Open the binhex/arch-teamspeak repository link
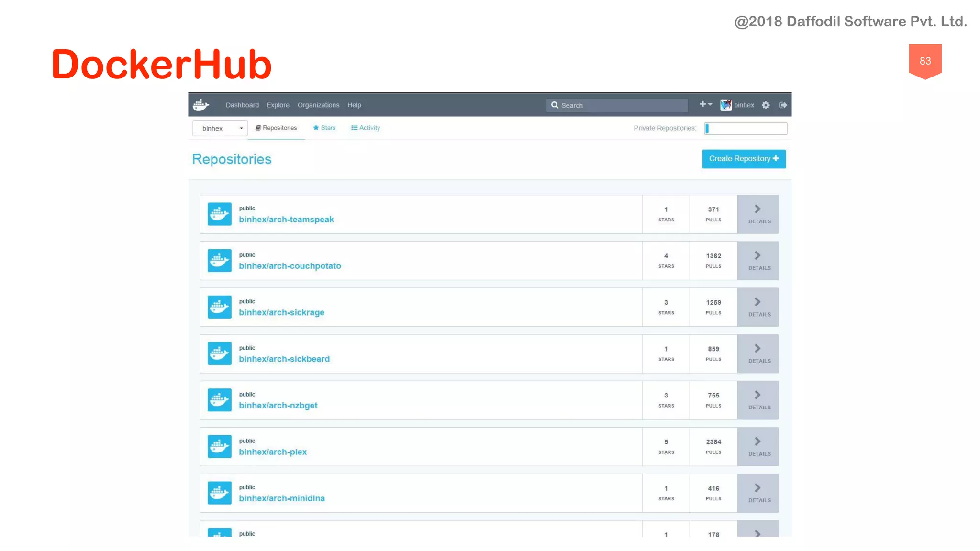The height and width of the screenshot is (551, 980). coord(286,220)
